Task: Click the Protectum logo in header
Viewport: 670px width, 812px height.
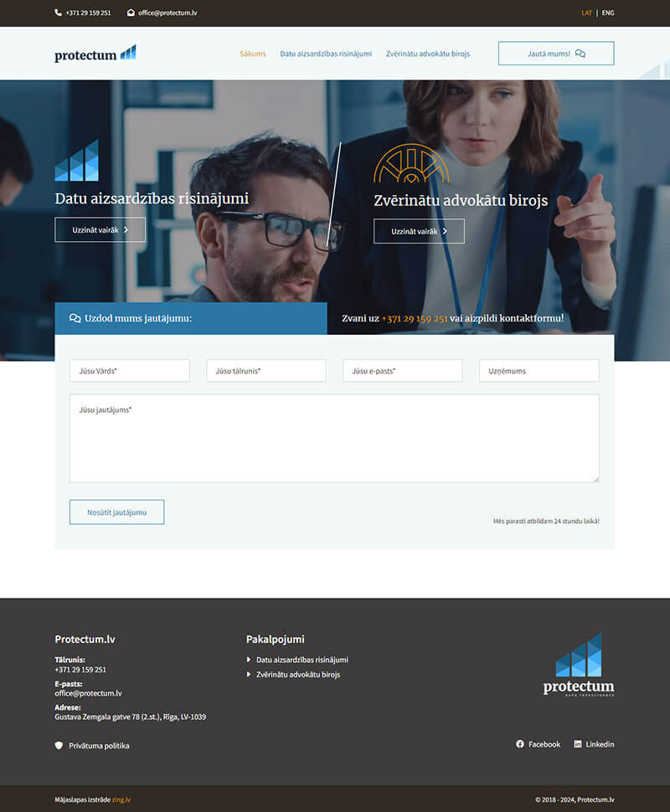Action: (x=95, y=54)
